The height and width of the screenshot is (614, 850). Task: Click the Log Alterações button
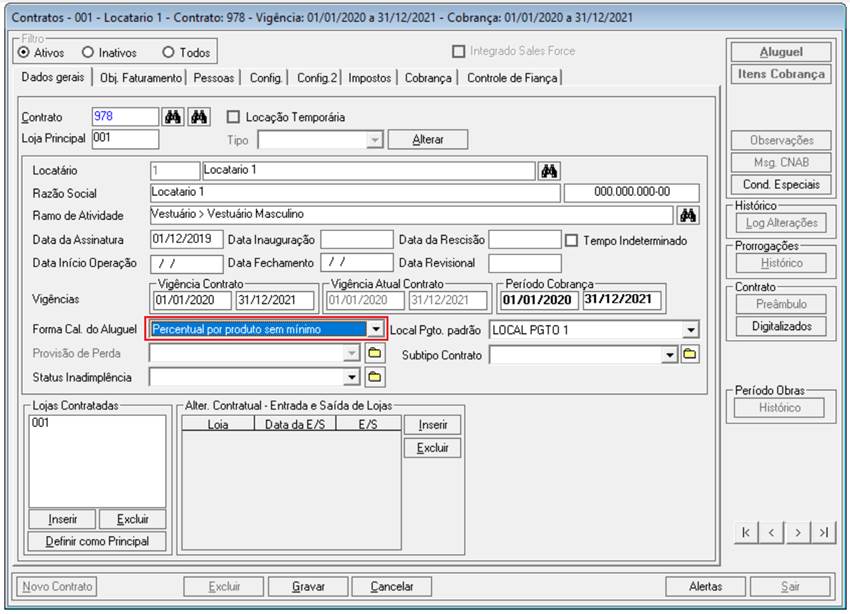coord(781,223)
